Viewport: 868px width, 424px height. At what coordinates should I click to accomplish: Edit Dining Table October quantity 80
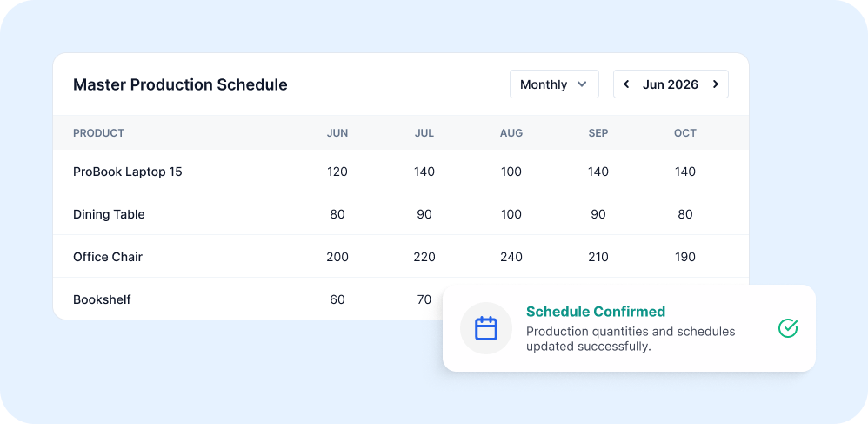tap(684, 214)
